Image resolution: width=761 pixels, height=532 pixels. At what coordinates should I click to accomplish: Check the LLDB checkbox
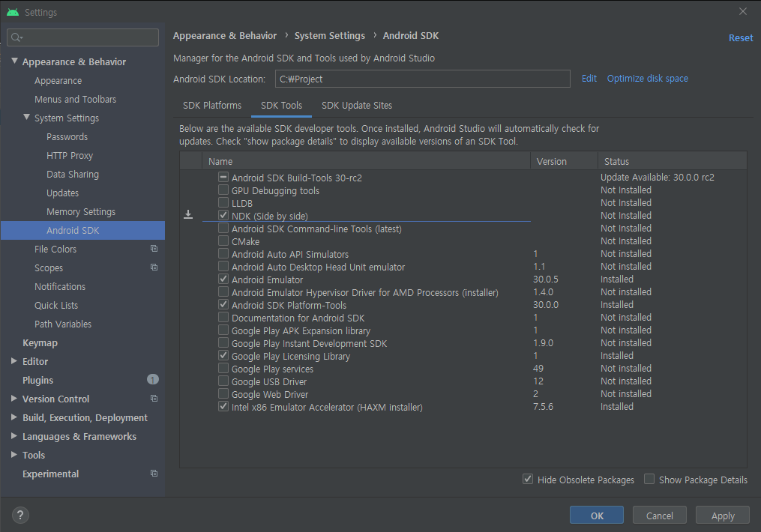(x=223, y=202)
